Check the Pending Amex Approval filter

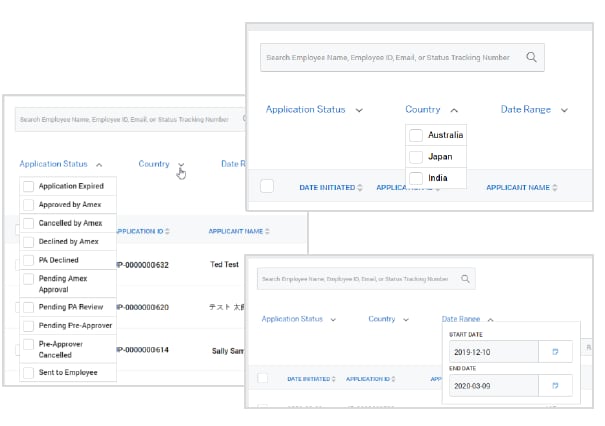(28, 279)
